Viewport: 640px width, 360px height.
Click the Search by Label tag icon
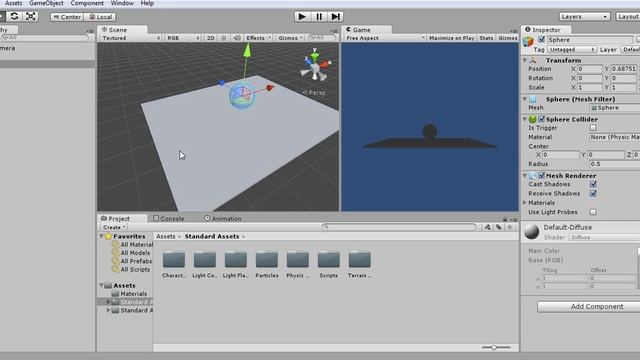point(499,227)
